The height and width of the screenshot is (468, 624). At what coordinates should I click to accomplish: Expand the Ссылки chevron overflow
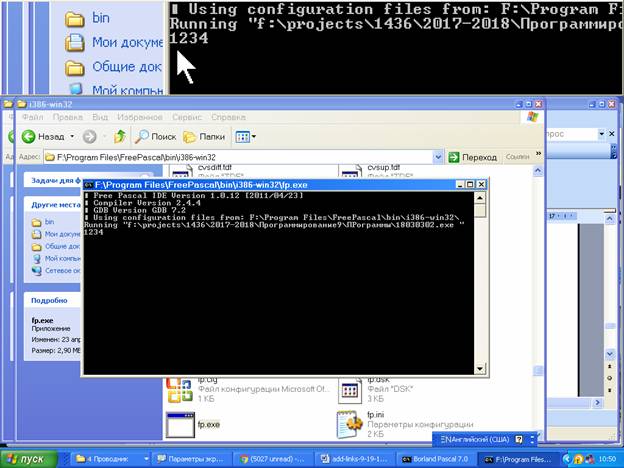538,153
